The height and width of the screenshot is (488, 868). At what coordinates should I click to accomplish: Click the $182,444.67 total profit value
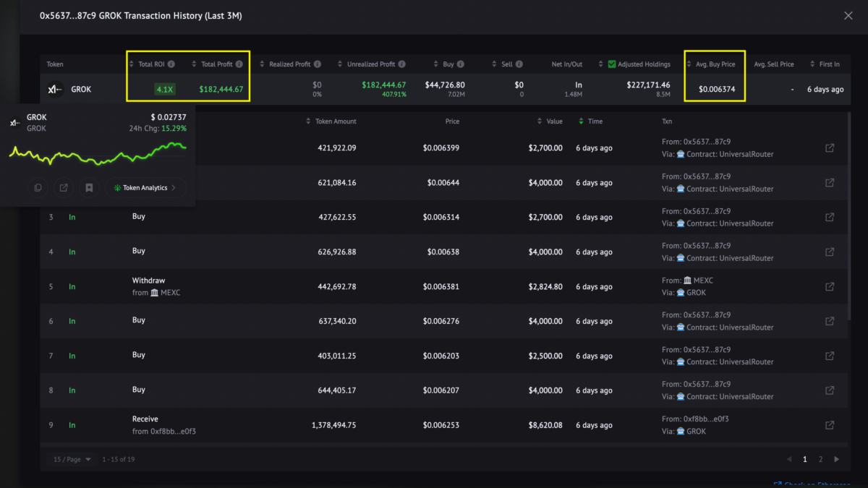click(221, 90)
